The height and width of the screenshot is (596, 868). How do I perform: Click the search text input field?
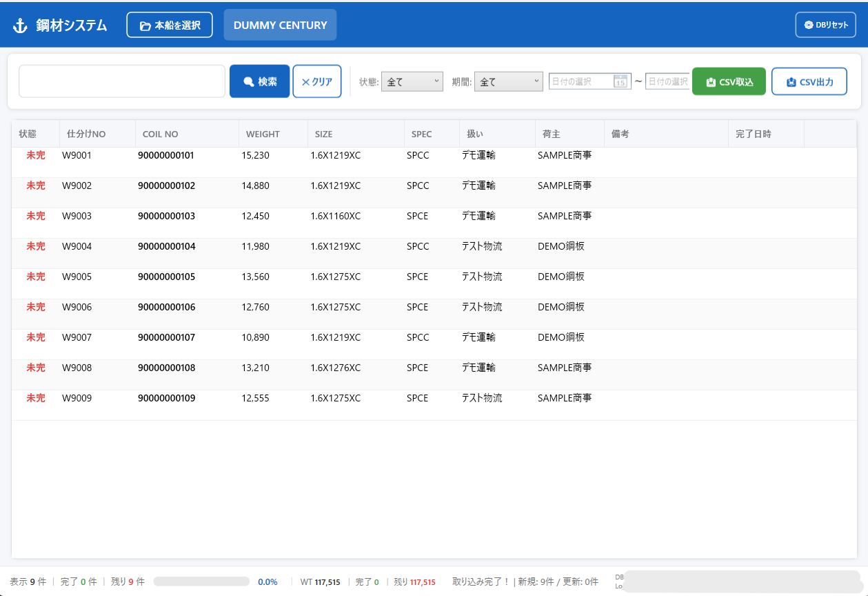pyautogui.click(x=122, y=81)
